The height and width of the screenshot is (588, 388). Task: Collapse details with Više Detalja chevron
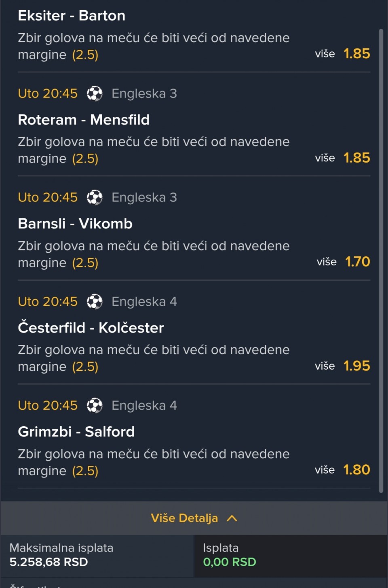232,518
